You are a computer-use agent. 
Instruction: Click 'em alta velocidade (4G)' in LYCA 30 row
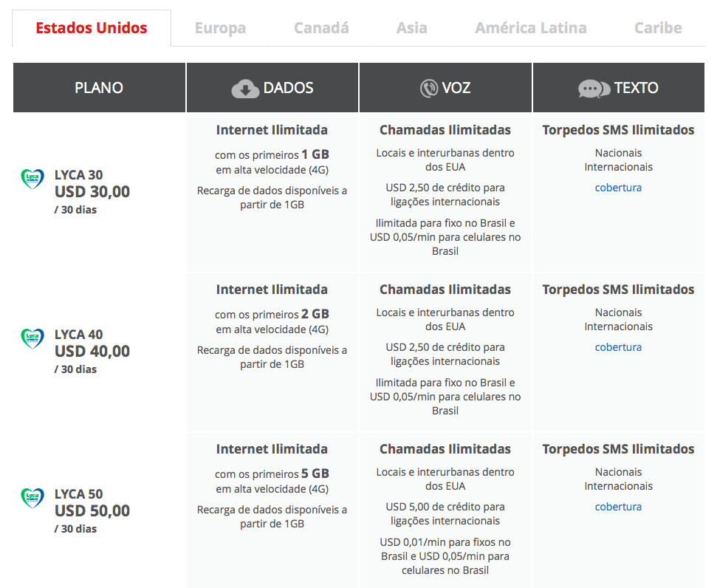pos(272,170)
